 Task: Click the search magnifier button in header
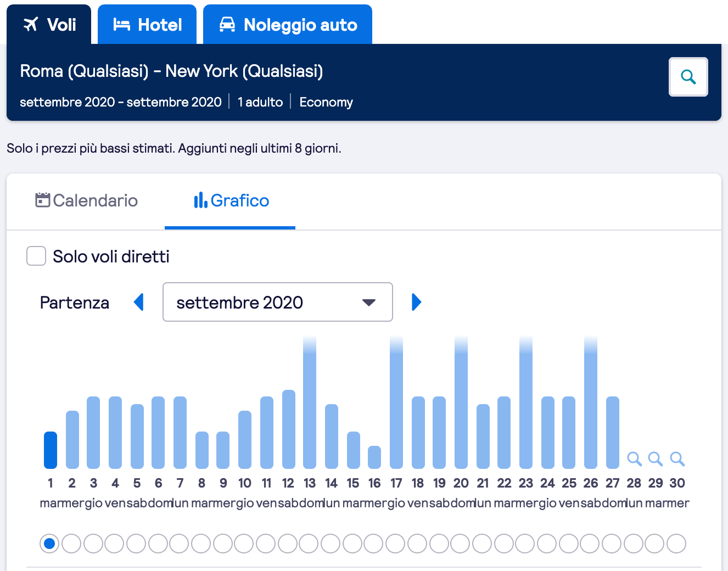(688, 77)
